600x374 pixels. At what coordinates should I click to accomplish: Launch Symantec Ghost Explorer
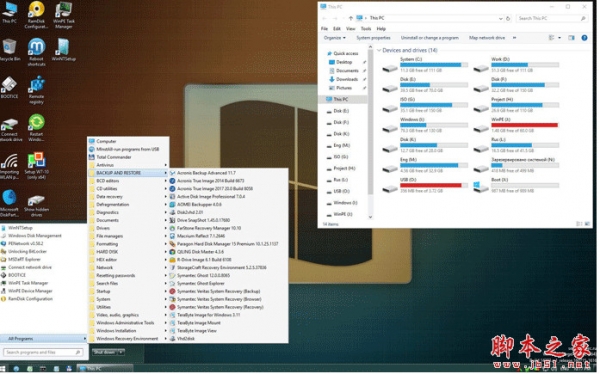229,284
